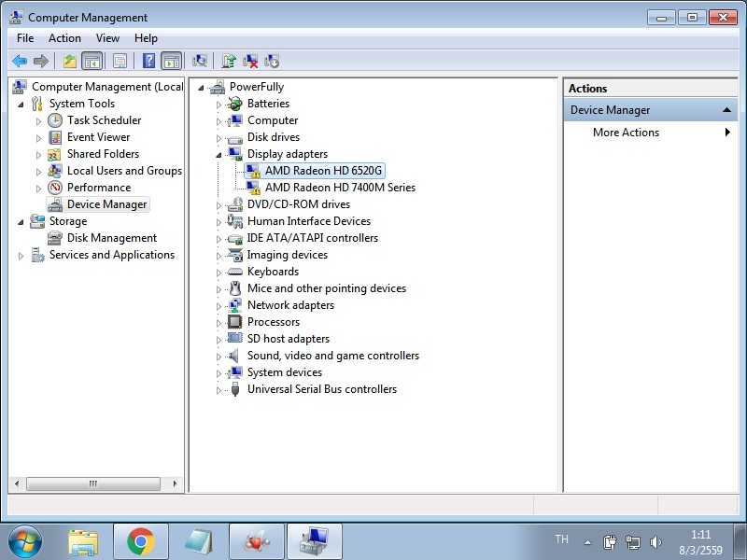Click Scan for hardware changes icon
Screen dimensions: 747x560
200,62
